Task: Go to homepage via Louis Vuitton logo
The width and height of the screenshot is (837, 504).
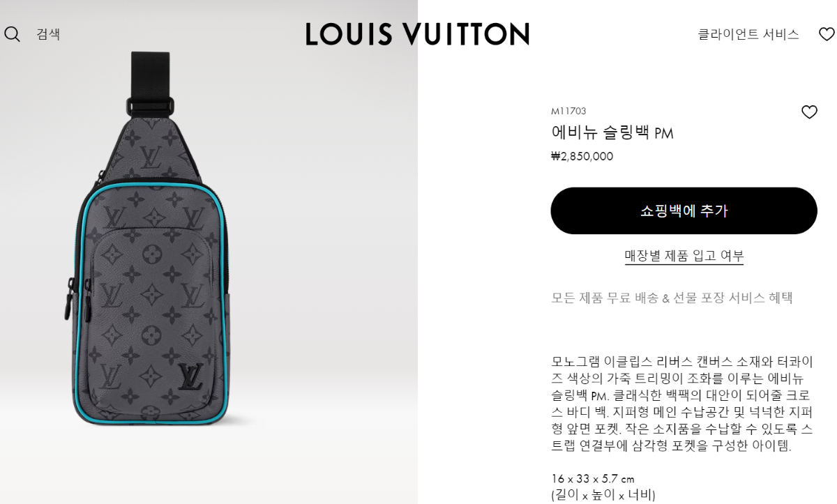Action: pyautogui.click(x=417, y=33)
